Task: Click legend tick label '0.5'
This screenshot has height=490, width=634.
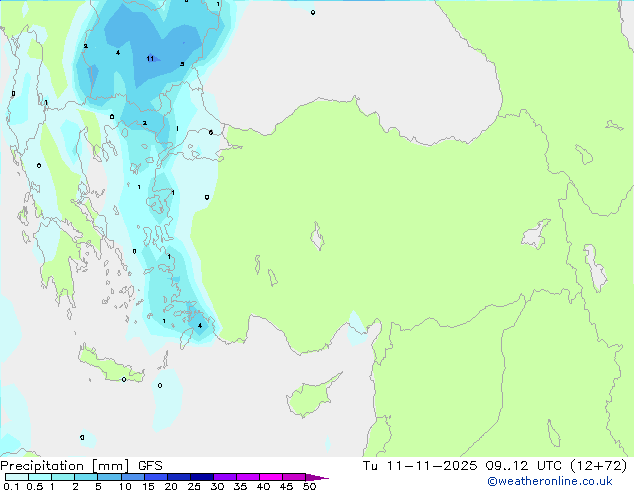Action: (34, 486)
